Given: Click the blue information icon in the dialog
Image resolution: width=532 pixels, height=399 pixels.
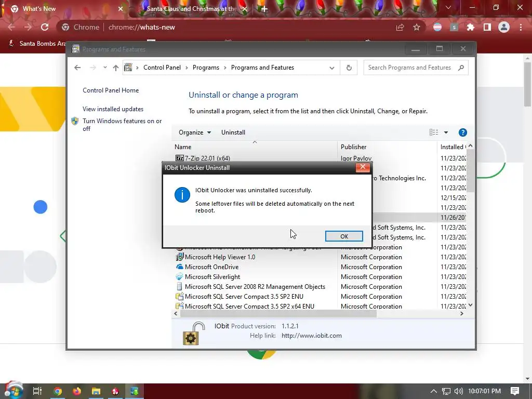Looking at the screenshot, I should point(182,195).
